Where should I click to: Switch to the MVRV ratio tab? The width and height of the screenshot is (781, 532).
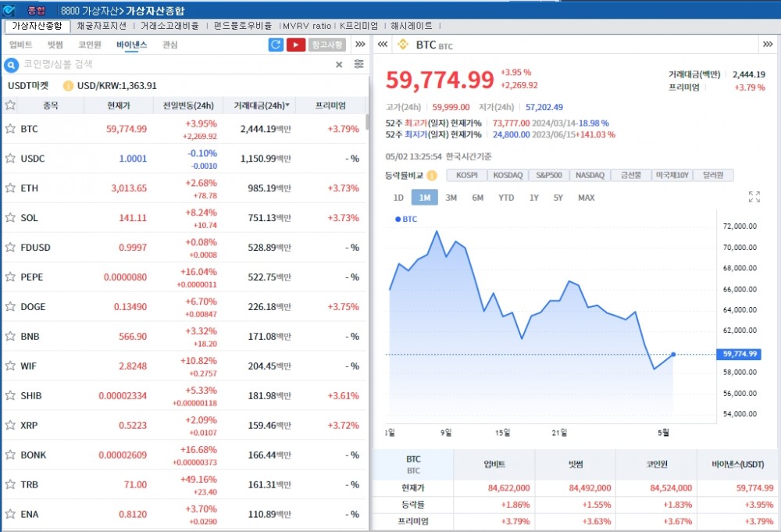(308, 25)
